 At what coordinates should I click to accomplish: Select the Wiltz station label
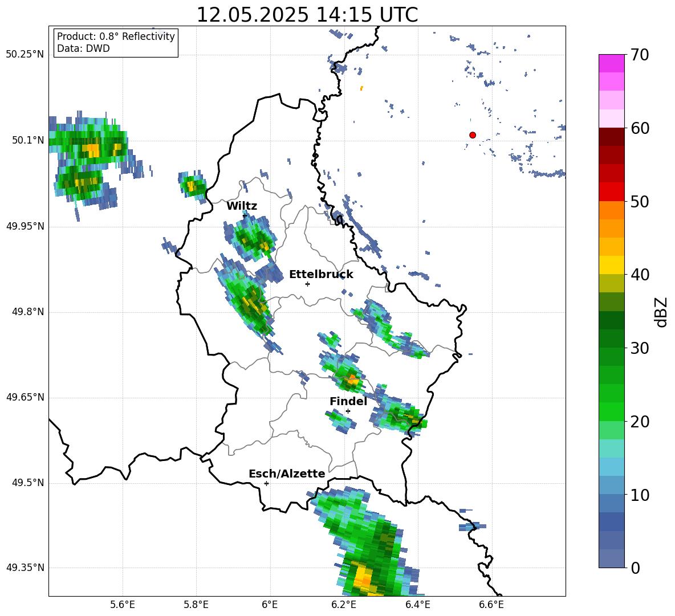point(242,206)
